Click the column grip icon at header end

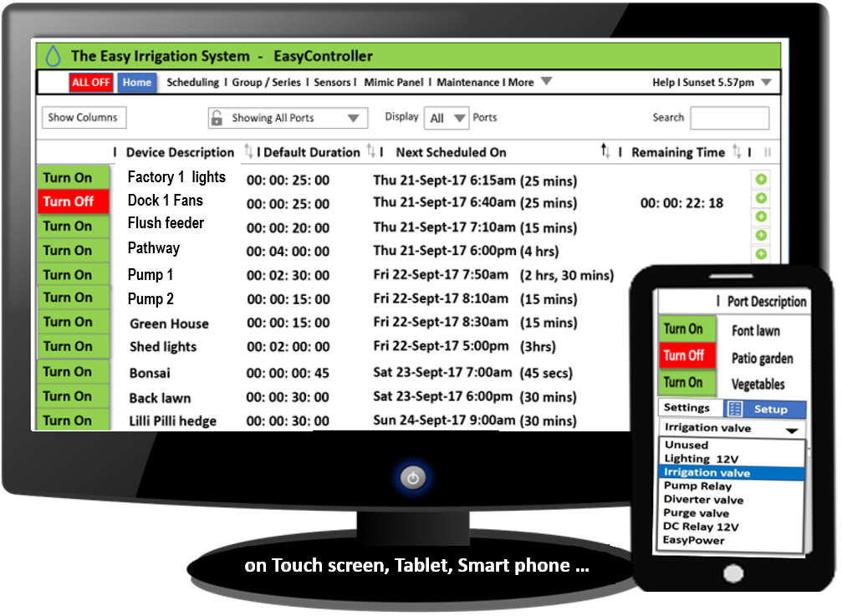[768, 153]
